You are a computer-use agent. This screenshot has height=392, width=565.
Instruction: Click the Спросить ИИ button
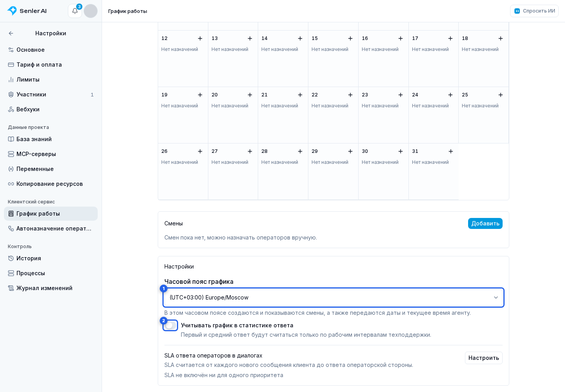[x=534, y=11]
